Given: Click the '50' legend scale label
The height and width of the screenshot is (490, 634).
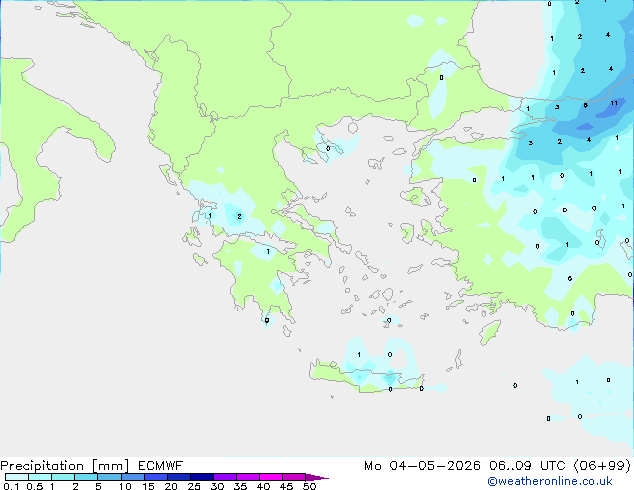Looking at the screenshot, I should tap(309, 486).
